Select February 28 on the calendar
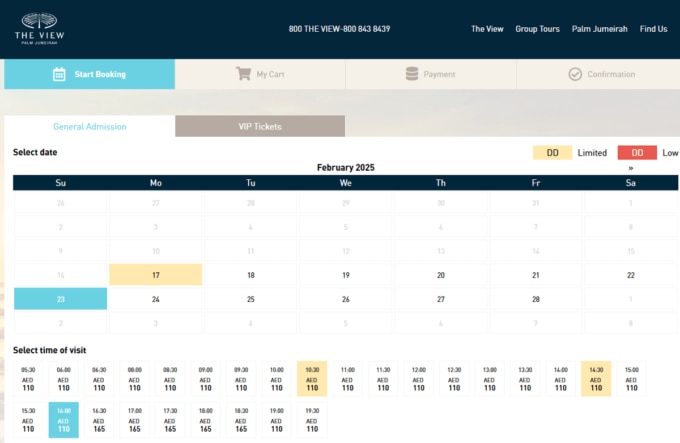 [535, 299]
